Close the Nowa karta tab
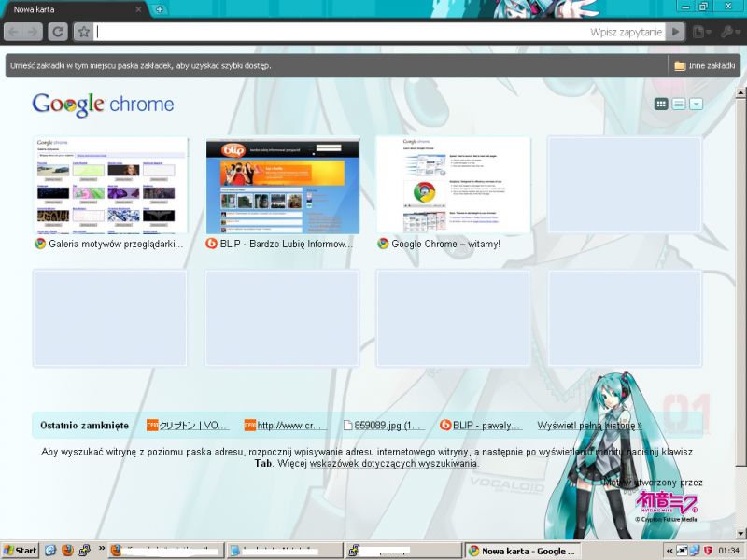This screenshot has width=747, height=560. click(x=138, y=9)
